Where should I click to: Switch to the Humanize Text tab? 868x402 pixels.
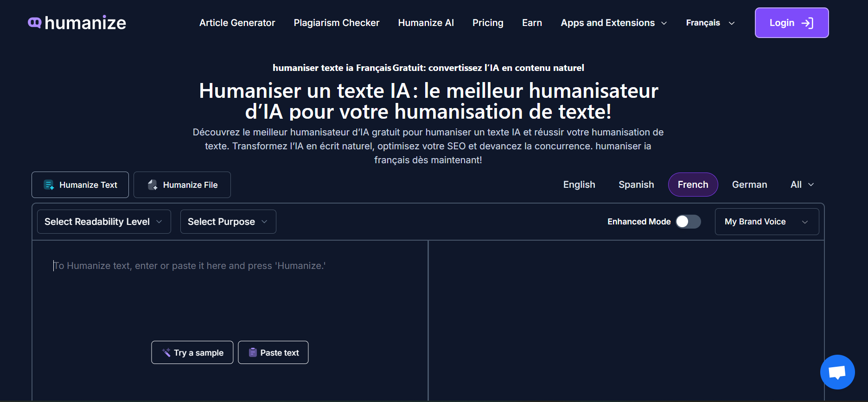pyautogui.click(x=80, y=185)
